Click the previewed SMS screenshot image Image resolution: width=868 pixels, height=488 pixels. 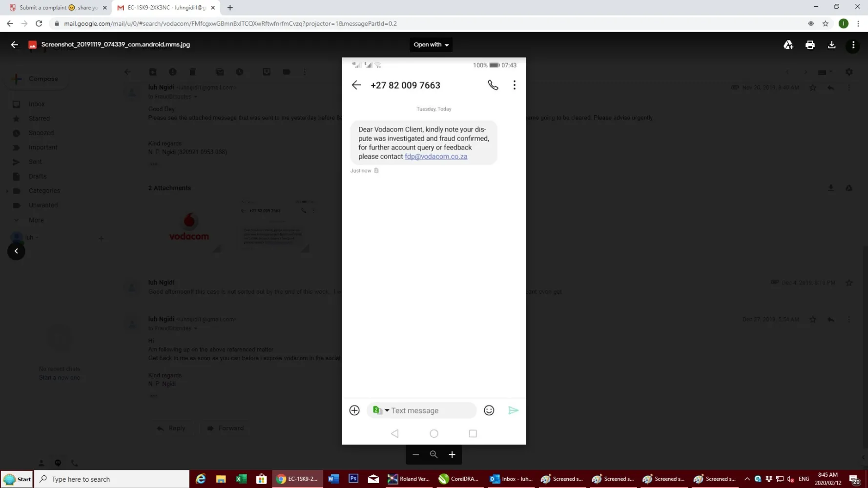pos(434,251)
